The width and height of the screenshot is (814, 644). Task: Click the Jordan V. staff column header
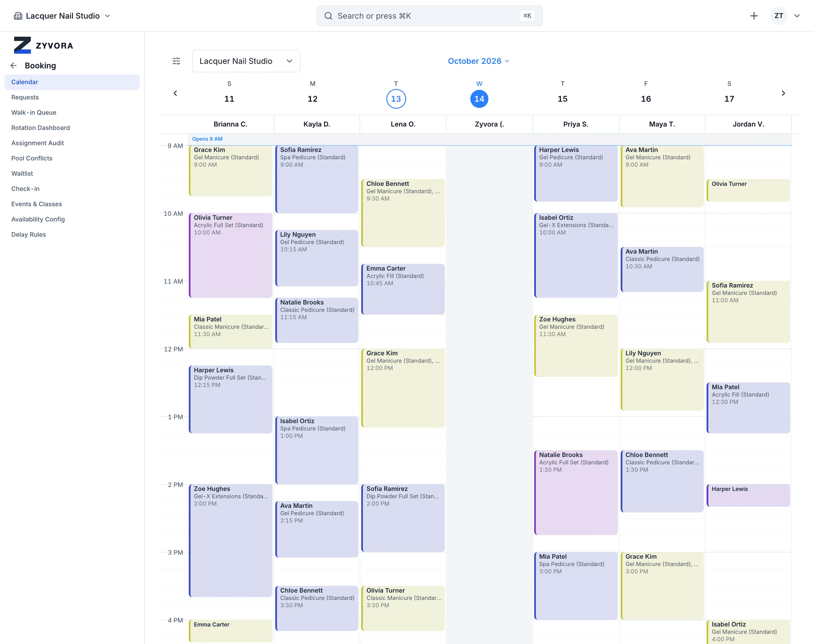point(748,124)
